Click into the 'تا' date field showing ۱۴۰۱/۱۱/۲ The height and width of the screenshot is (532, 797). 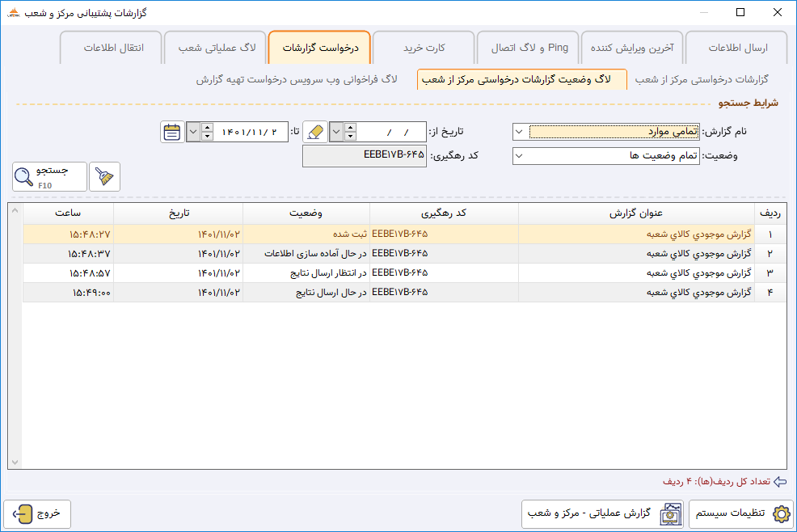click(x=251, y=132)
